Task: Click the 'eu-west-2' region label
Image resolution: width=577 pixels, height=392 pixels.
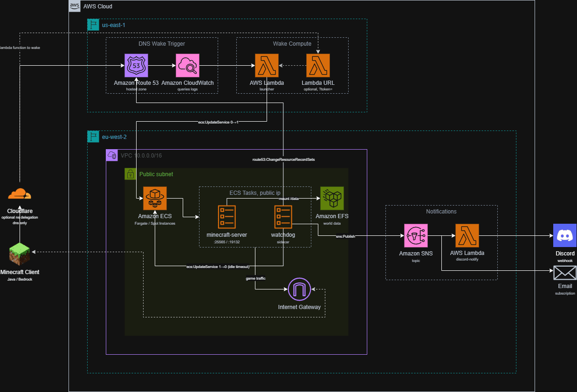Action: (x=115, y=137)
